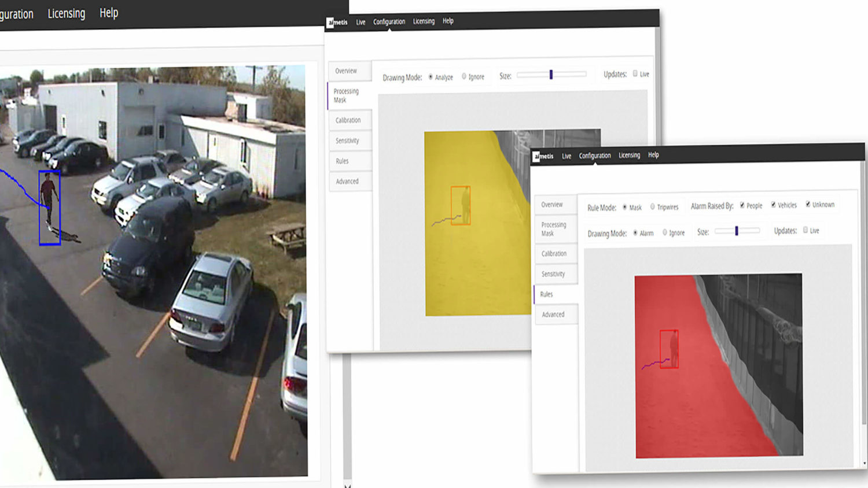
Task: Open the Overview tab in the Rules window
Action: coord(554,204)
